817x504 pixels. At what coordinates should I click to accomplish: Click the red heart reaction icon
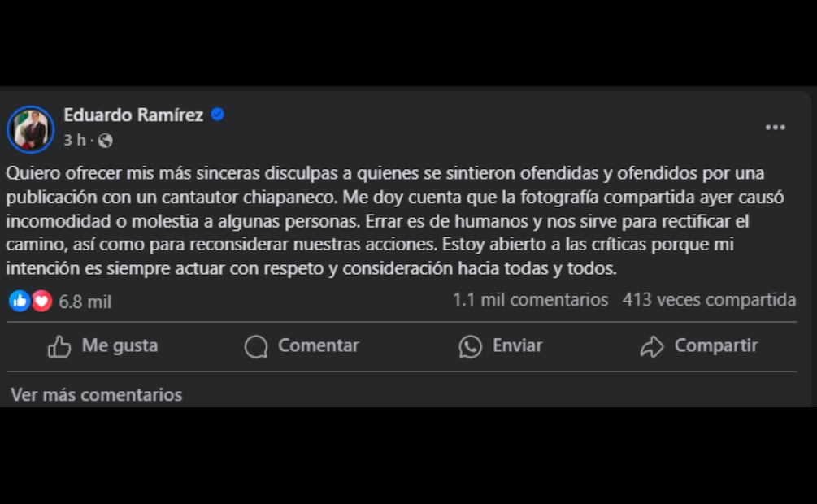pyautogui.click(x=41, y=301)
